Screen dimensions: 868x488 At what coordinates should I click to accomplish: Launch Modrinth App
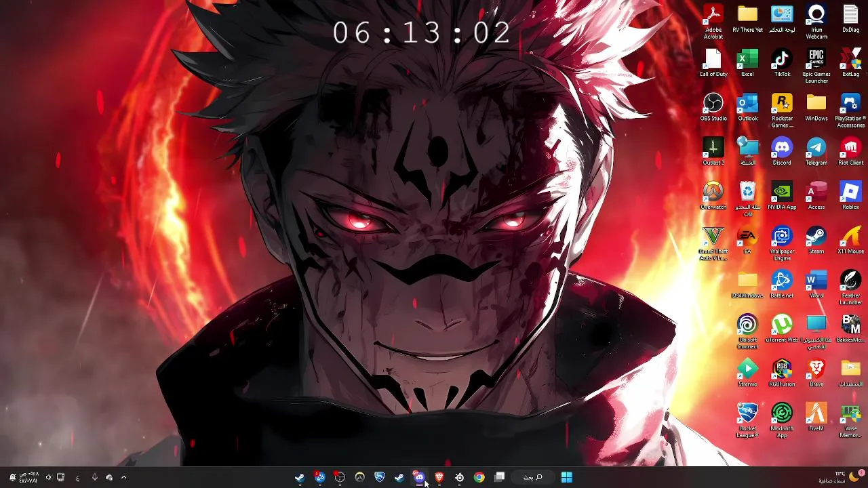[782, 419]
